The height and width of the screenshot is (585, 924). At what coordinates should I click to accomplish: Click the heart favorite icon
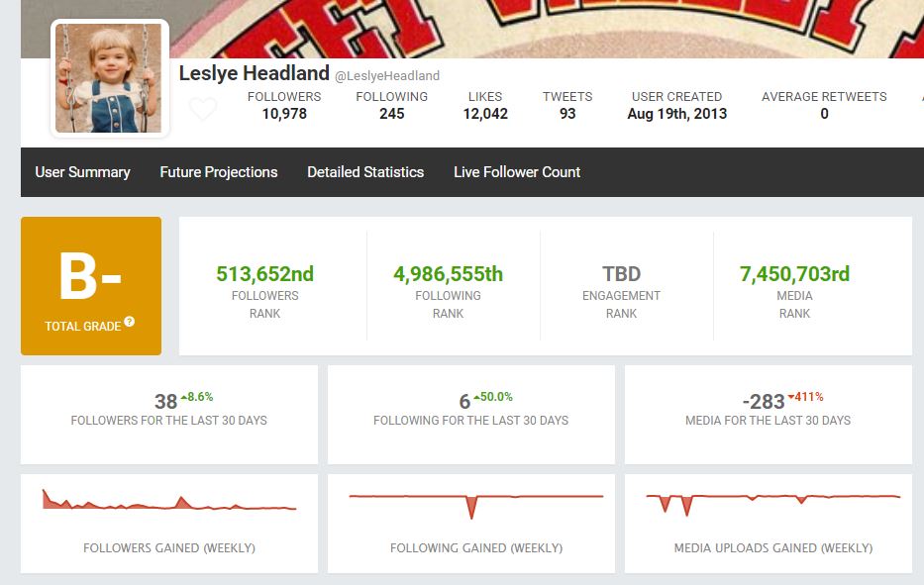[203, 109]
